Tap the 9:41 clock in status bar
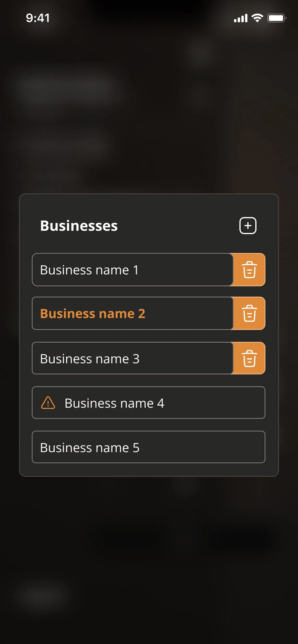Viewport: 298px width, 644px height. pos(38,18)
